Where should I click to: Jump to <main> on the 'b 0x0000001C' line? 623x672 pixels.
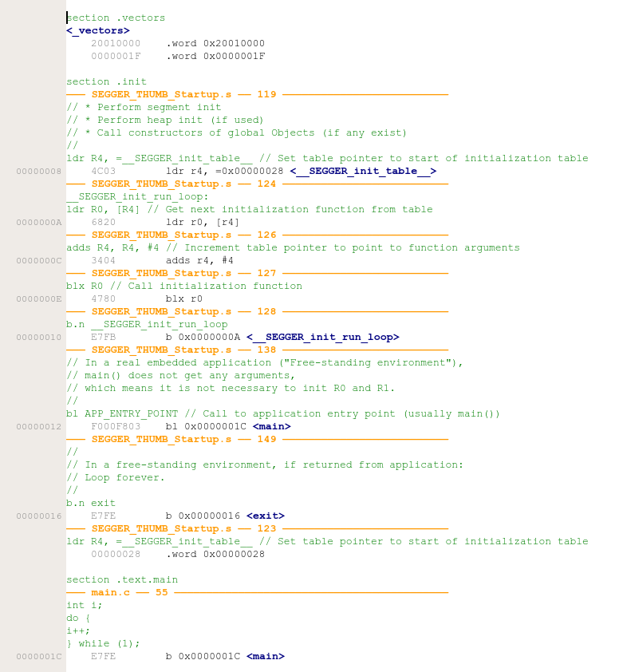point(266,657)
